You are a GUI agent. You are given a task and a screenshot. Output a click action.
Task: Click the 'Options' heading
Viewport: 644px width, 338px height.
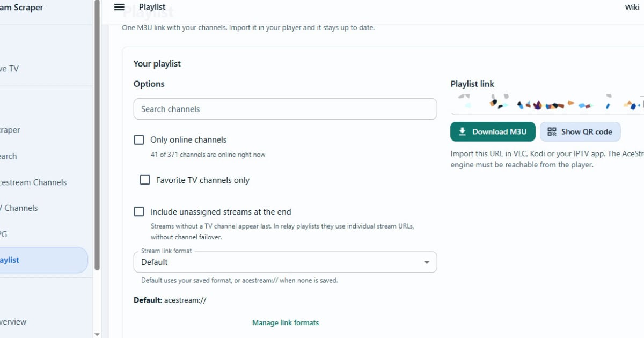[x=149, y=84]
